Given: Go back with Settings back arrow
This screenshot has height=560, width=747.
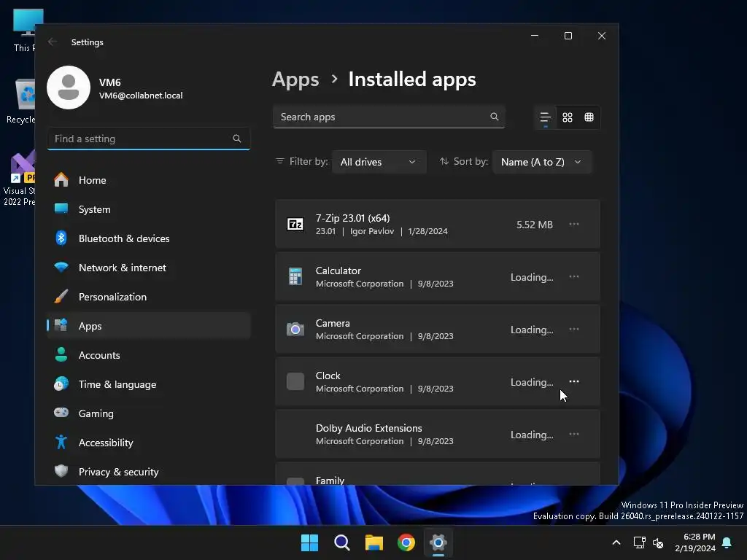Looking at the screenshot, I should point(53,42).
